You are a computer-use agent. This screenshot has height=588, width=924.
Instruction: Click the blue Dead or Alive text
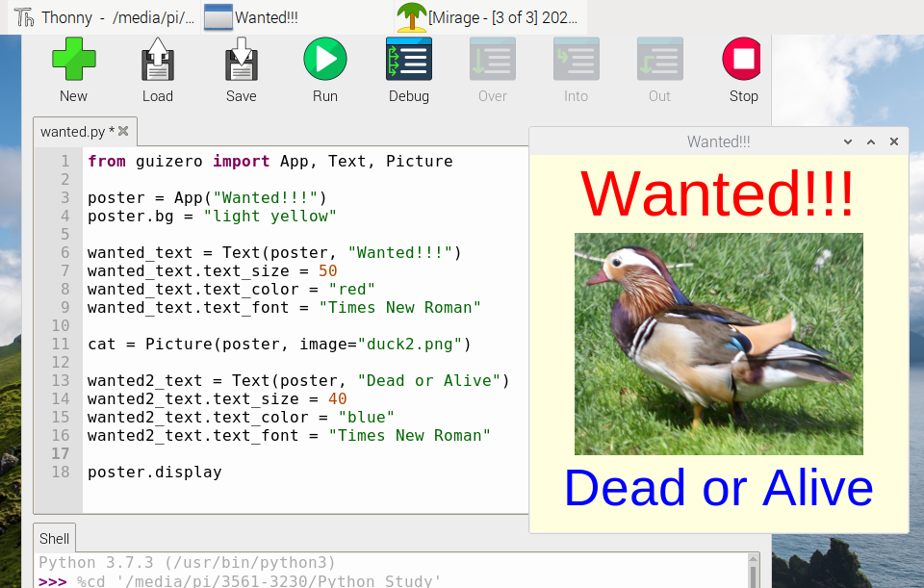pos(719,487)
